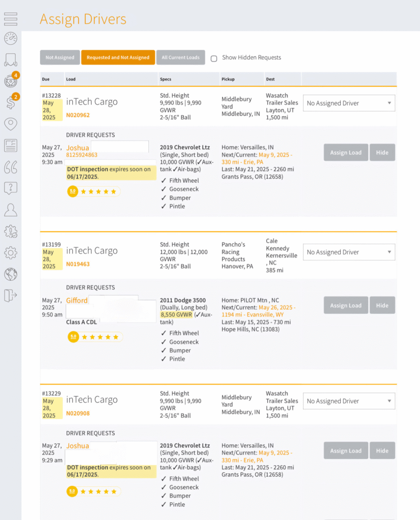Open Joshua's profile under load #13229
The image size is (420, 520).
pyautogui.click(x=78, y=446)
